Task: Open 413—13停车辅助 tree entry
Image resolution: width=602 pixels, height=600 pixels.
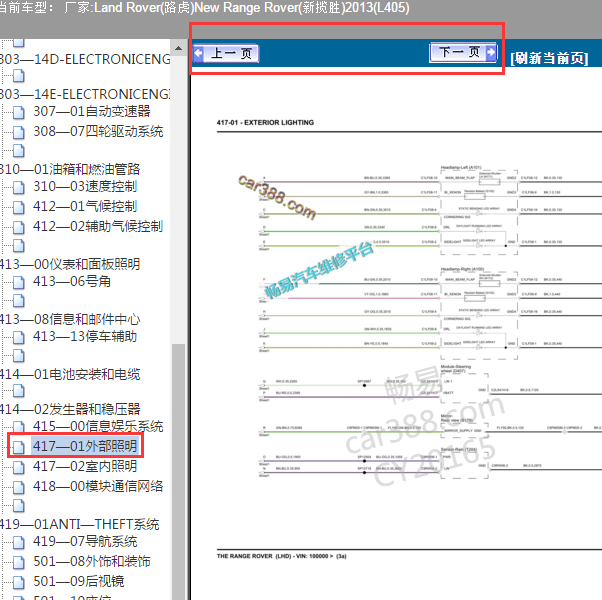Action: coord(85,336)
